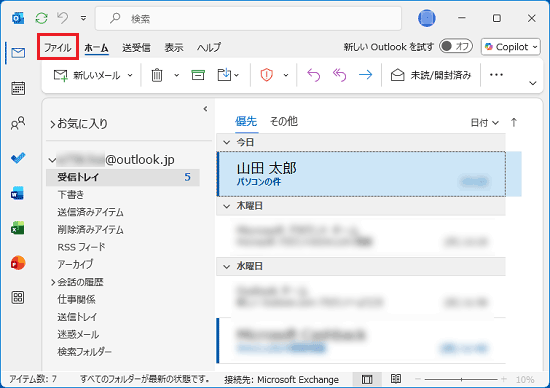This screenshot has height=388, width=550.
Task: Open the More Apps grid icon
Action: coord(18,297)
